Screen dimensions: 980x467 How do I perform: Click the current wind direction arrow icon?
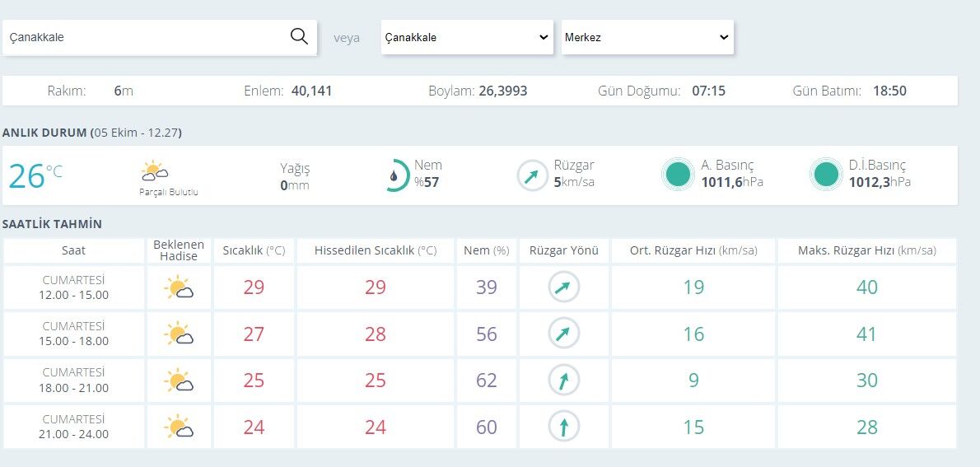tap(532, 175)
